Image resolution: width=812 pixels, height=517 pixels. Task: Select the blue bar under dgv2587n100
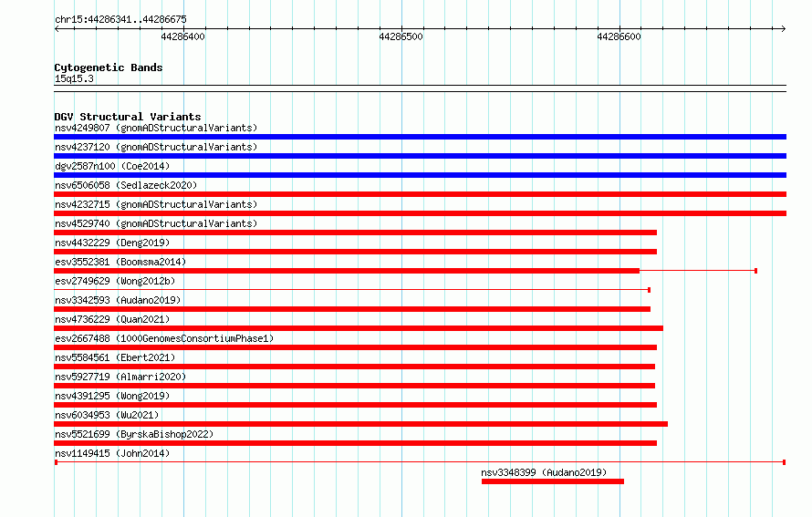tap(420, 175)
